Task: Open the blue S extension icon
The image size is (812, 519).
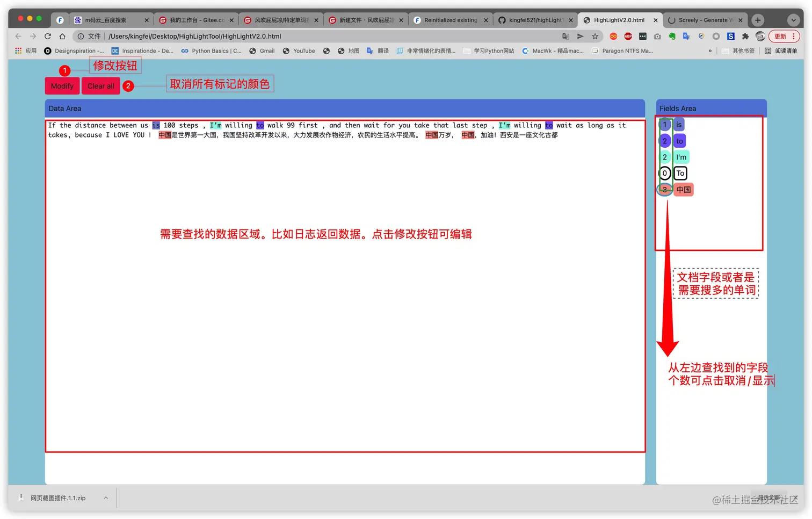Action: (731, 36)
